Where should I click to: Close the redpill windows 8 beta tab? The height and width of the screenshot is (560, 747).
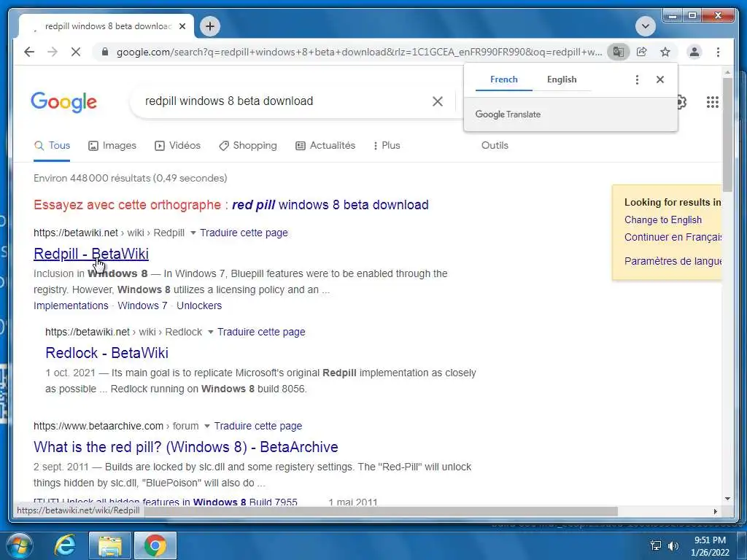182,26
